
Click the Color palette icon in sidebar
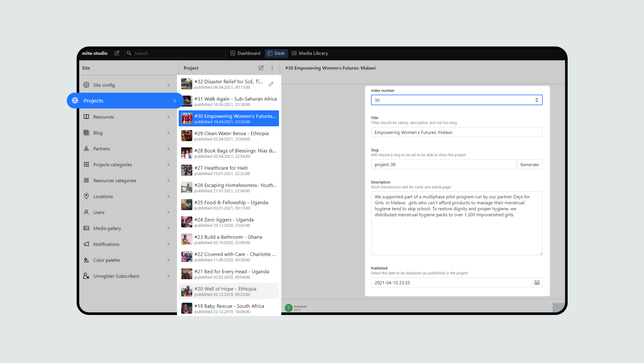coord(86,260)
